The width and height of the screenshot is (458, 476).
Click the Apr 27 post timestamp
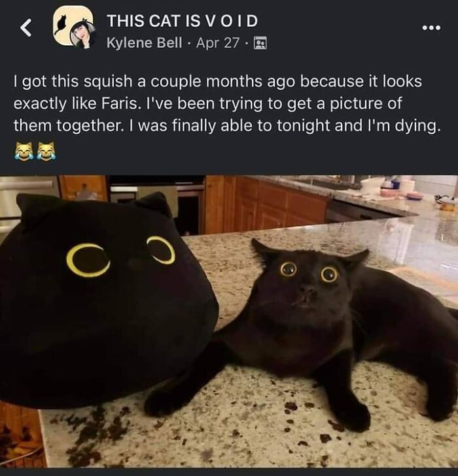217,43
